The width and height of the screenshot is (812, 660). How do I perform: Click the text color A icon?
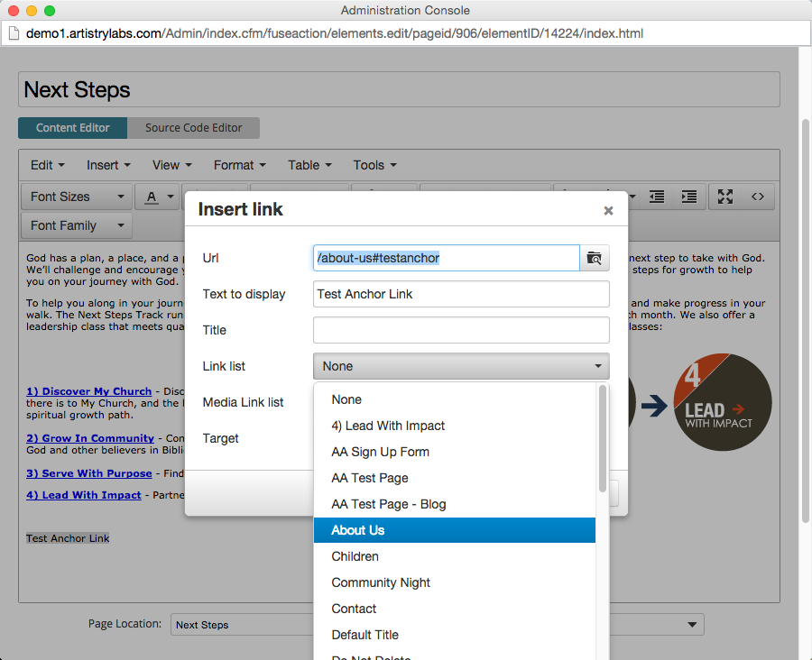coord(152,197)
